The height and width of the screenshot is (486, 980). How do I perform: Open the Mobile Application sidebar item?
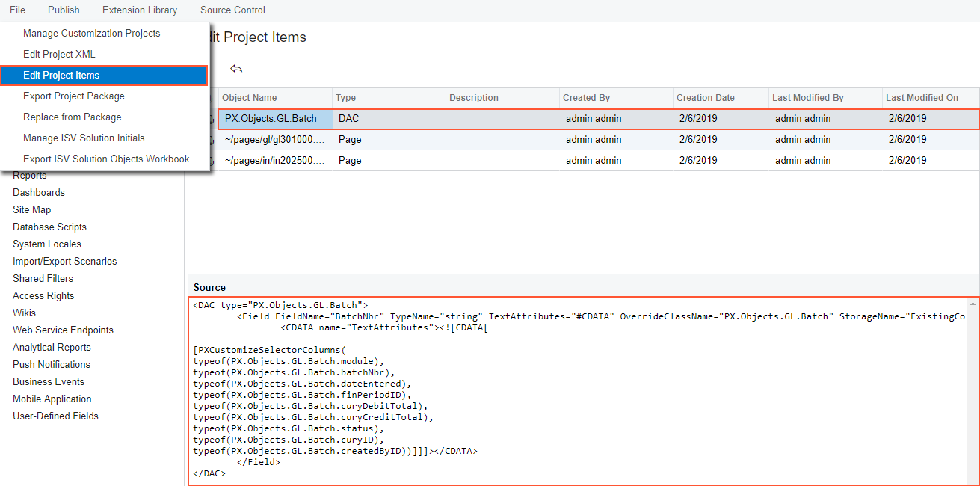[x=52, y=399]
